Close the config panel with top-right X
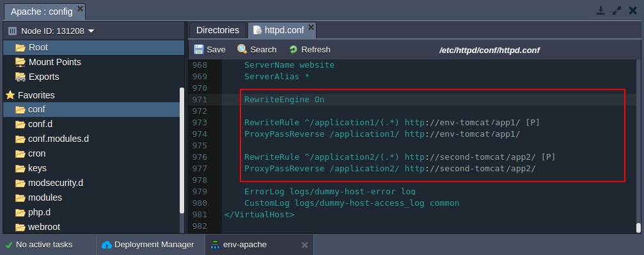The height and width of the screenshot is (255, 644). pos(633,11)
